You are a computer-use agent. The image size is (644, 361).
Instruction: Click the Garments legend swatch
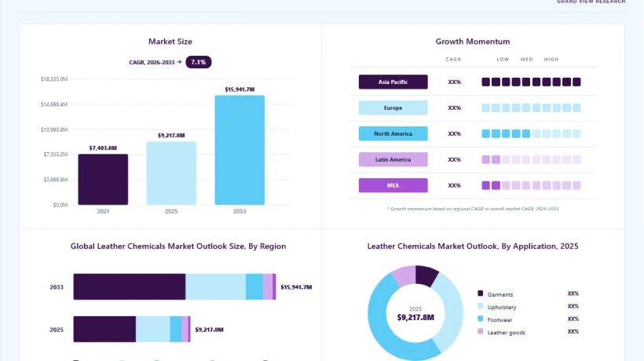480,294
